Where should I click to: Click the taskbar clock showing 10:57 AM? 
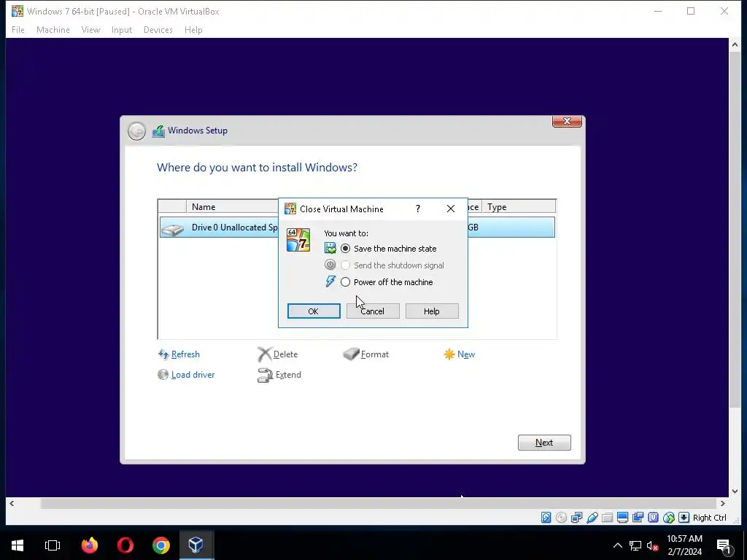coord(684,545)
